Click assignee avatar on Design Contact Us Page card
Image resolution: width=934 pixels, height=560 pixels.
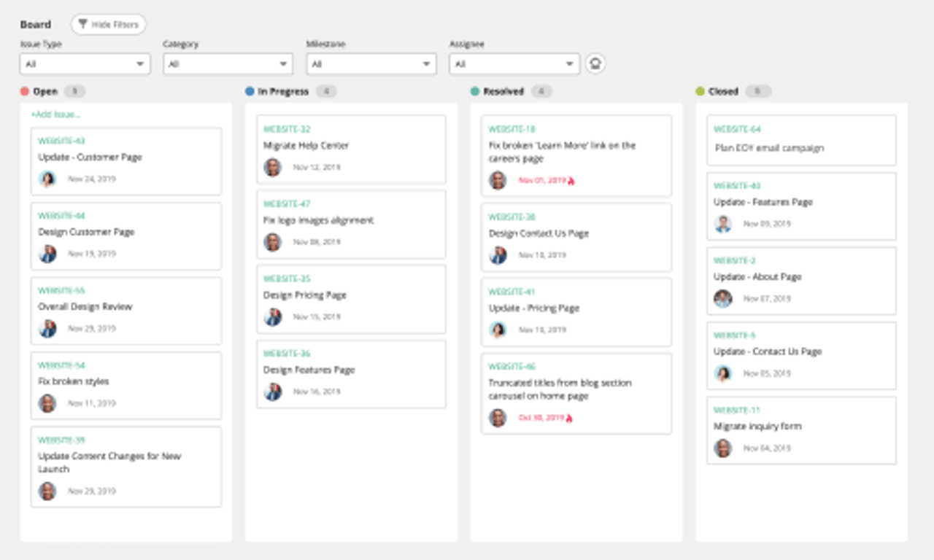tap(498, 255)
